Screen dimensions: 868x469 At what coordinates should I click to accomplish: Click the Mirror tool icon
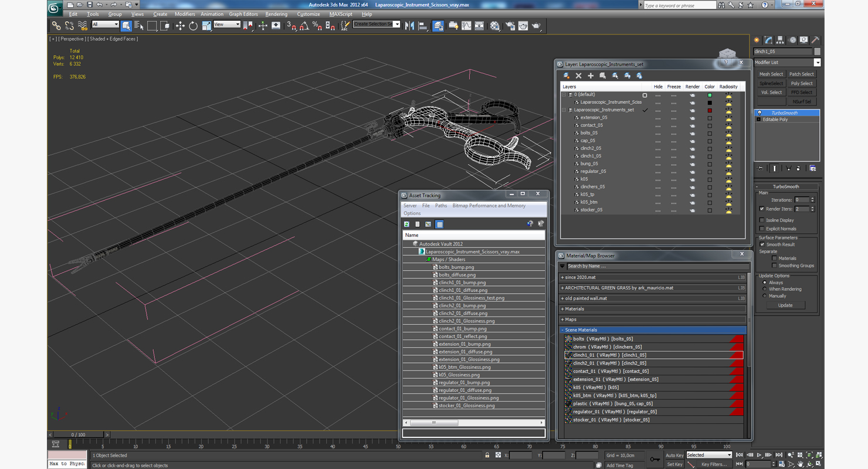point(409,26)
